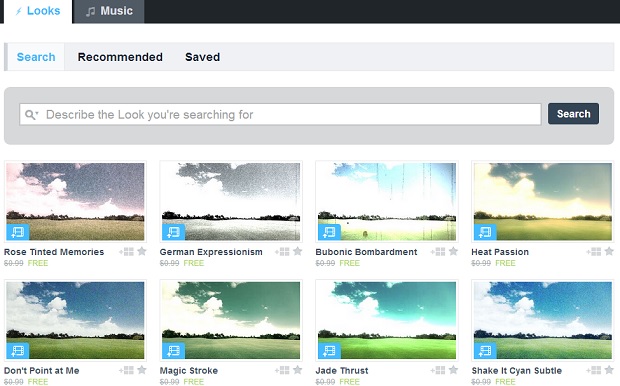
Task: Select the Search sub-tab
Action: [36, 57]
